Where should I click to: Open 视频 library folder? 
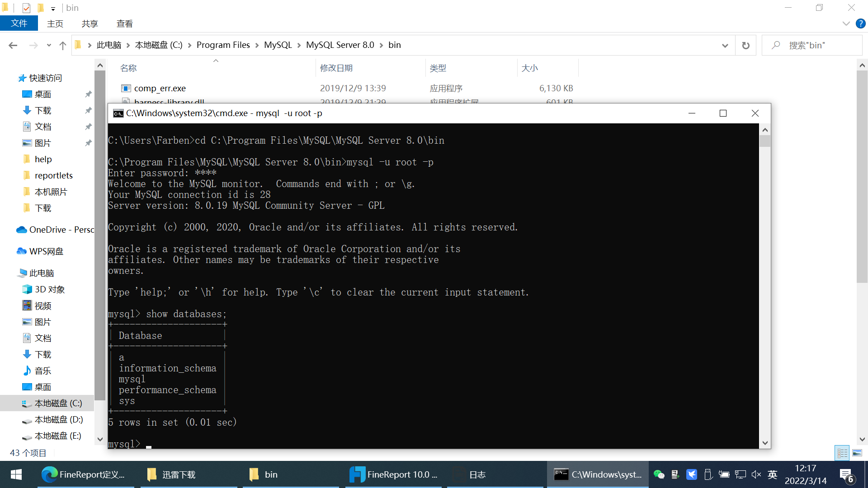pyautogui.click(x=43, y=305)
